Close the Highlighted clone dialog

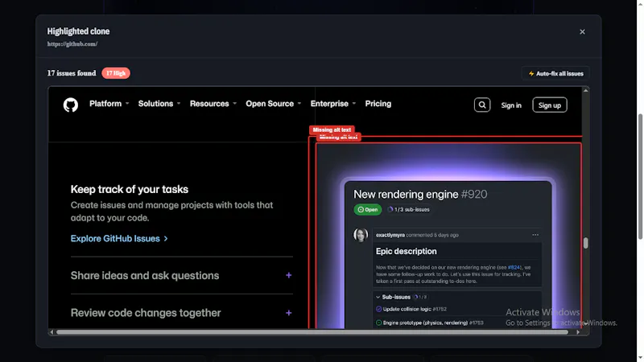coord(582,31)
